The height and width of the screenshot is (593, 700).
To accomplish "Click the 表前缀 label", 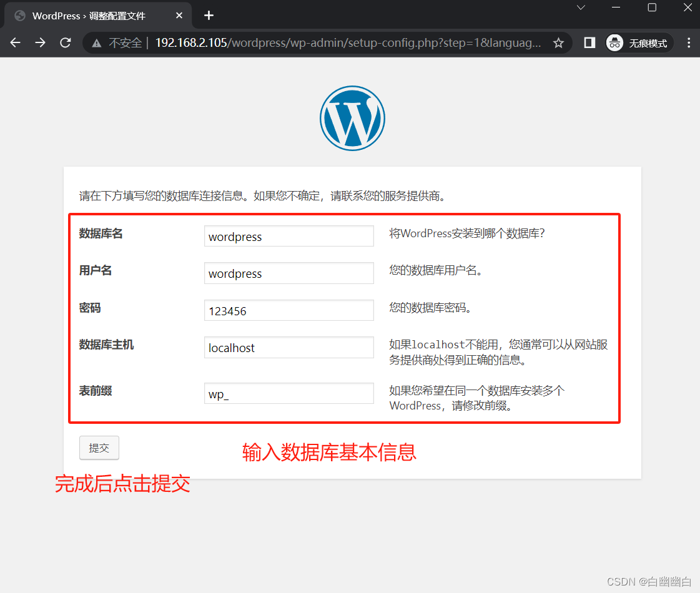I will pos(95,391).
